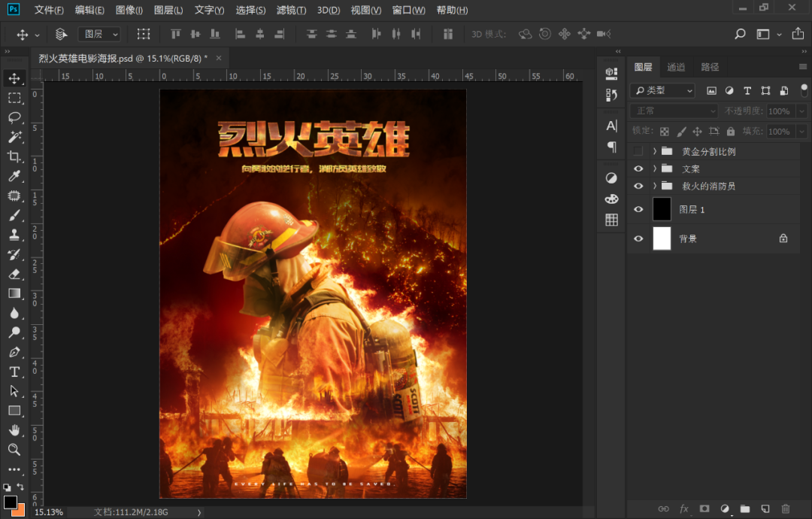Select the Eraser tool

[x=14, y=274]
